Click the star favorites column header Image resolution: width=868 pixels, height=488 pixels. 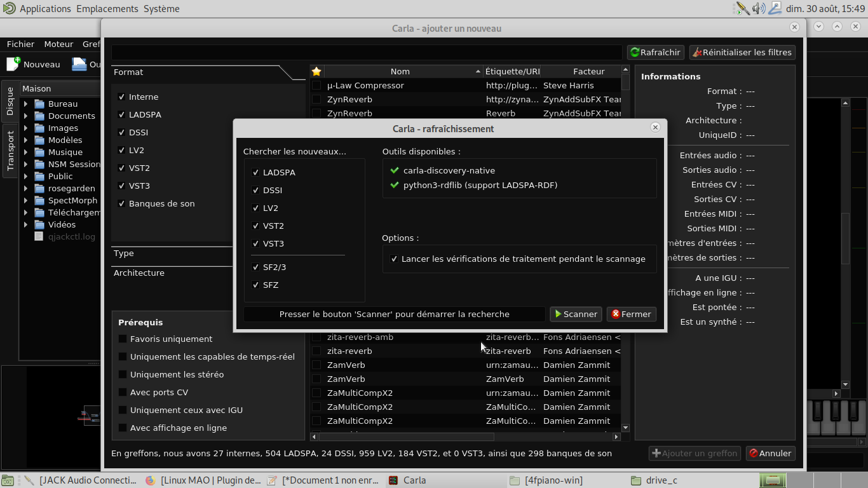(x=316, y=71)
